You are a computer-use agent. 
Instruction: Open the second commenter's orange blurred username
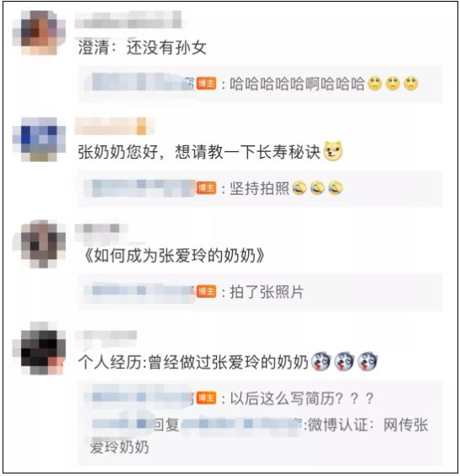tap(115, 126)
